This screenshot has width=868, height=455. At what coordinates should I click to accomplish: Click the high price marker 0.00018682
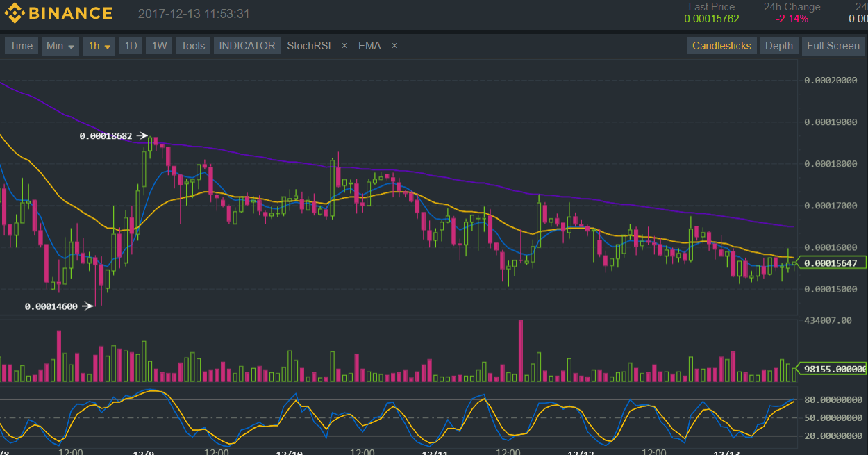point(106,136)
